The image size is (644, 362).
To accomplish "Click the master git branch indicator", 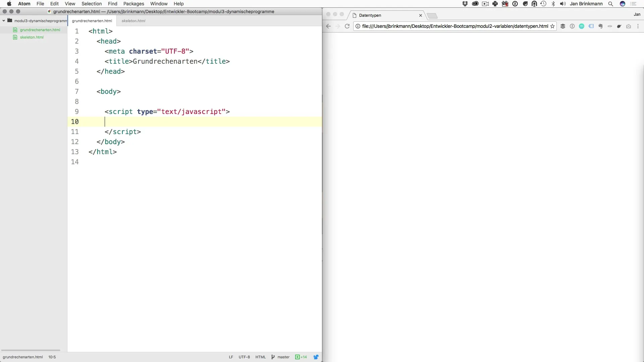I will 283,357.
